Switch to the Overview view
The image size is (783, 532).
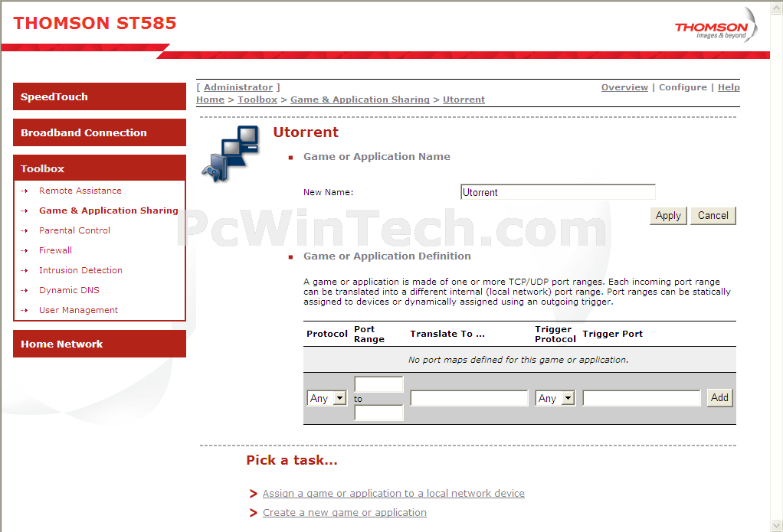pyautogui.click(x=624, y=87)
